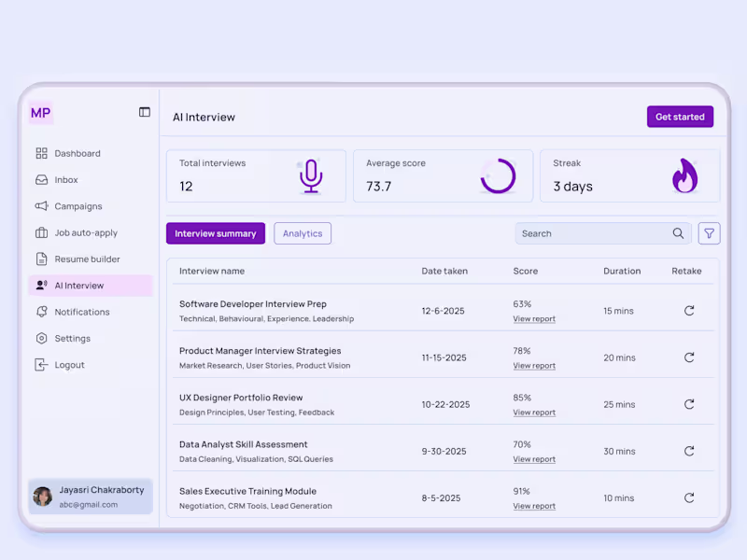The image size is (747, 560).
Task: View report for UX Designer Portfolio Review
Action: [x=533, y=412]
